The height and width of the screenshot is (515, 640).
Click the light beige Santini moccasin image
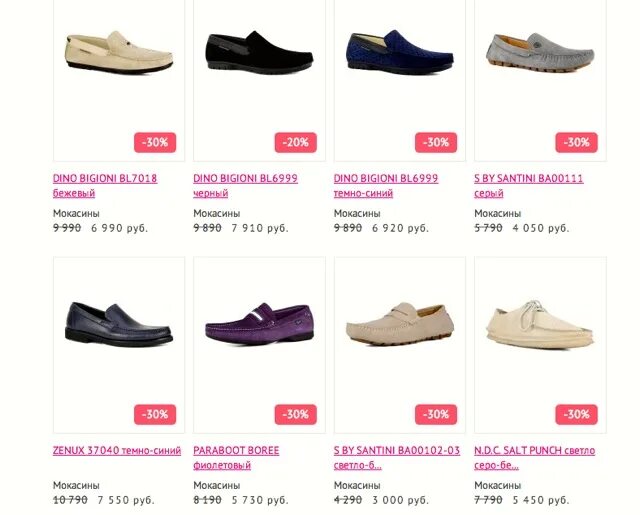400,324
